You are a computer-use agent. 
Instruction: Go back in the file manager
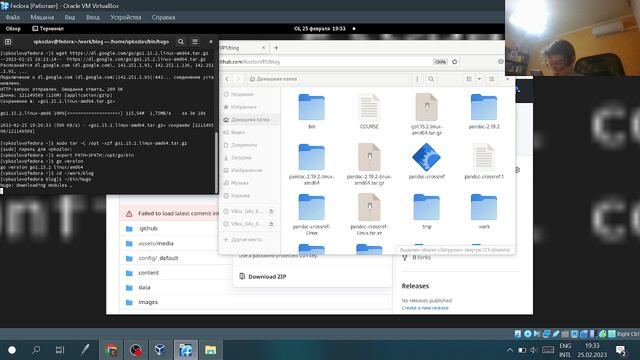pyautogui.click(x=227, y=79)
